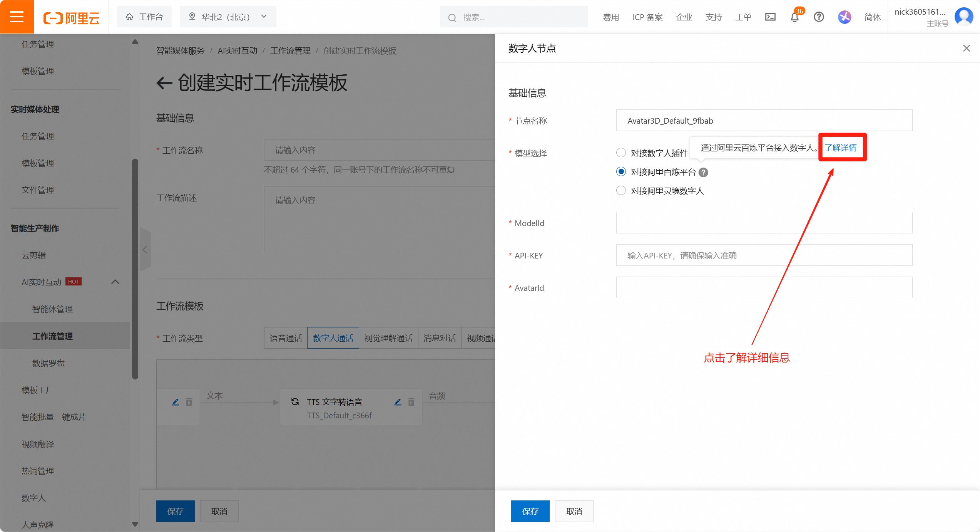Delete the TTS 文字转语音 node
980x532 pixels.
pos(411,402)
